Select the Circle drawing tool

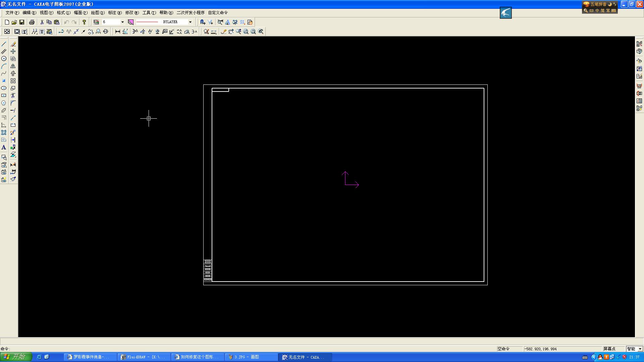point(4,59)
